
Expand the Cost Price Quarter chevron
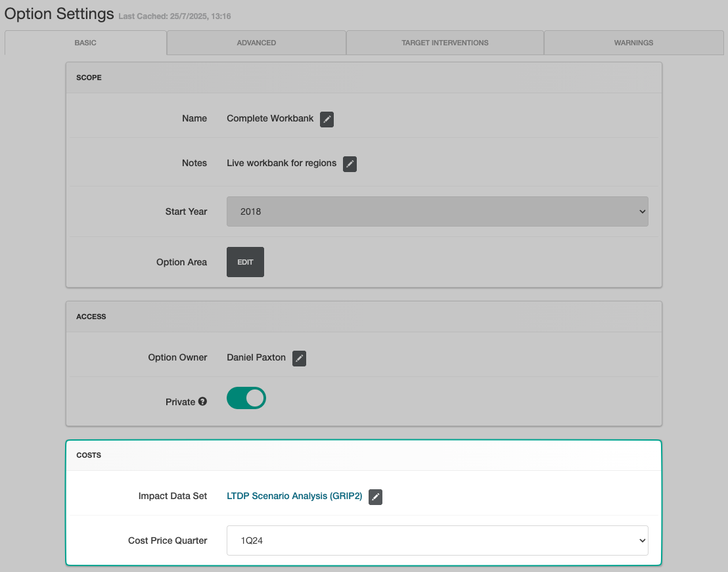642,540
